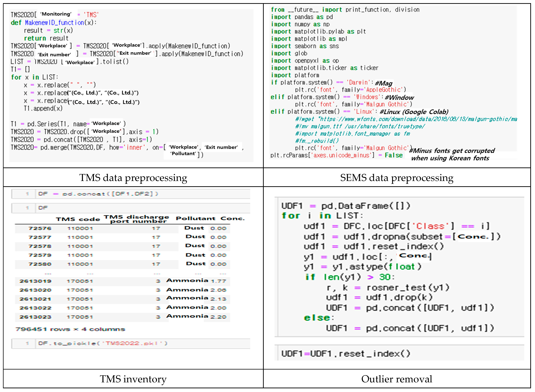Click the Ammonia value 1.77 cell

pos(218,281)
